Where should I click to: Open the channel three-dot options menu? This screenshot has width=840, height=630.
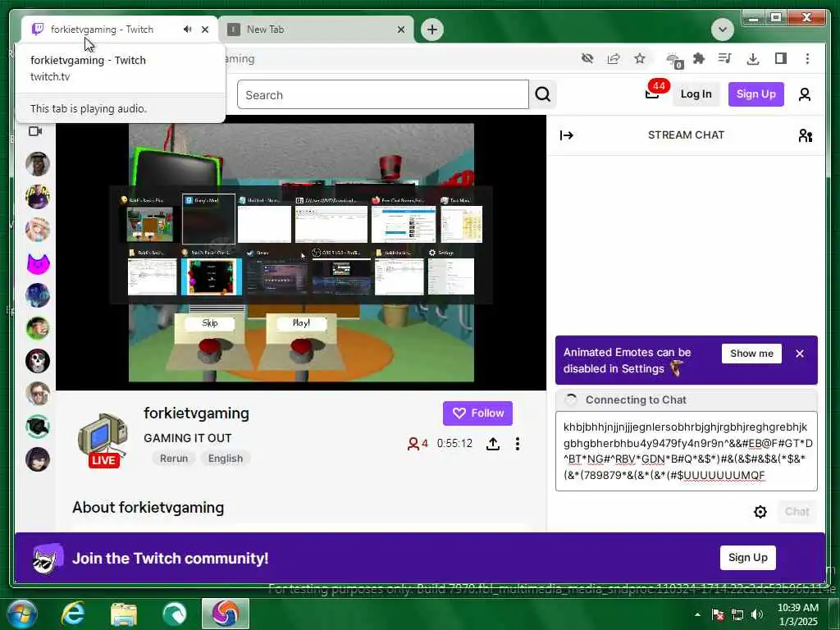coord(517,444)
